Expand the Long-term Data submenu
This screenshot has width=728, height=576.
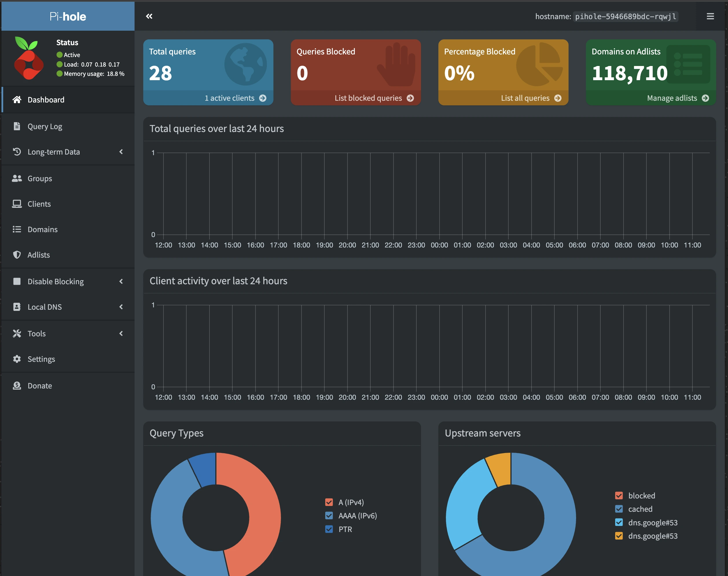[121, 152]
